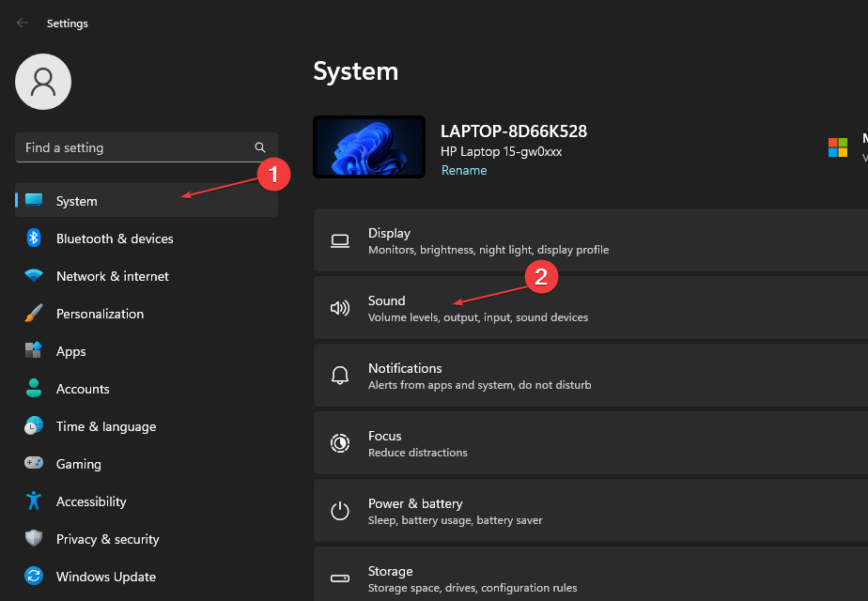Click the Find a setting search box

point(141,147)
